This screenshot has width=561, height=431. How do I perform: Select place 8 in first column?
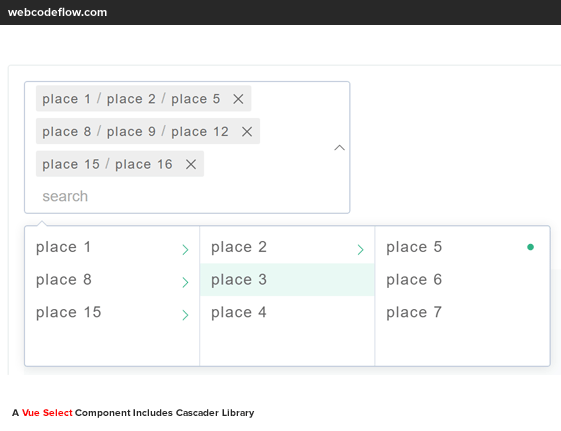click(112, 280)
